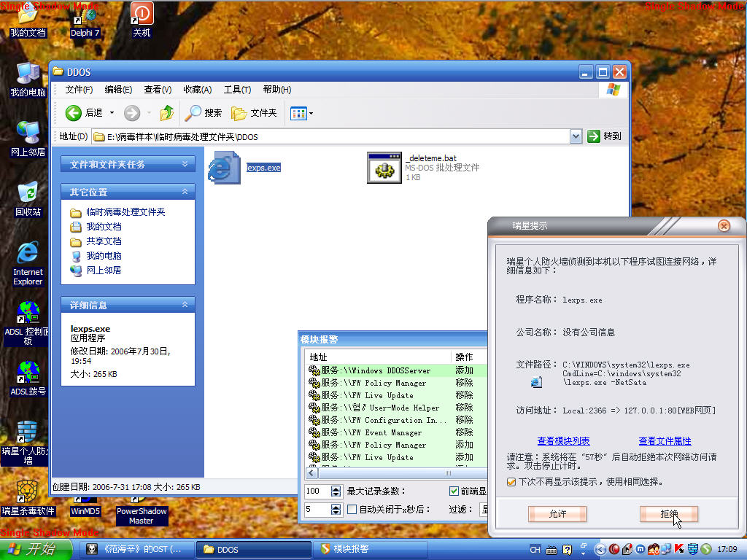The height and width of the screenshot is (560, 747).
Task: Select the lexps.exe file icon
Action: tap(224, 167)
